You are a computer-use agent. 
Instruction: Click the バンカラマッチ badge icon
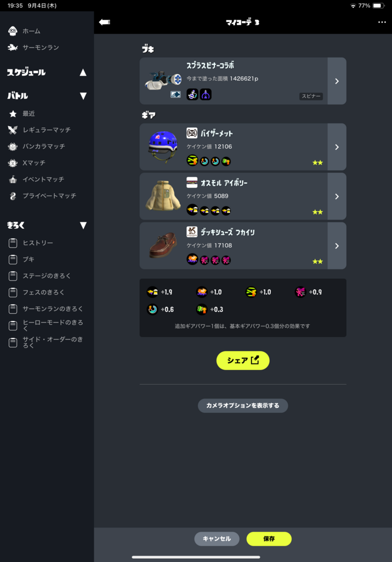tap(13, 146)
